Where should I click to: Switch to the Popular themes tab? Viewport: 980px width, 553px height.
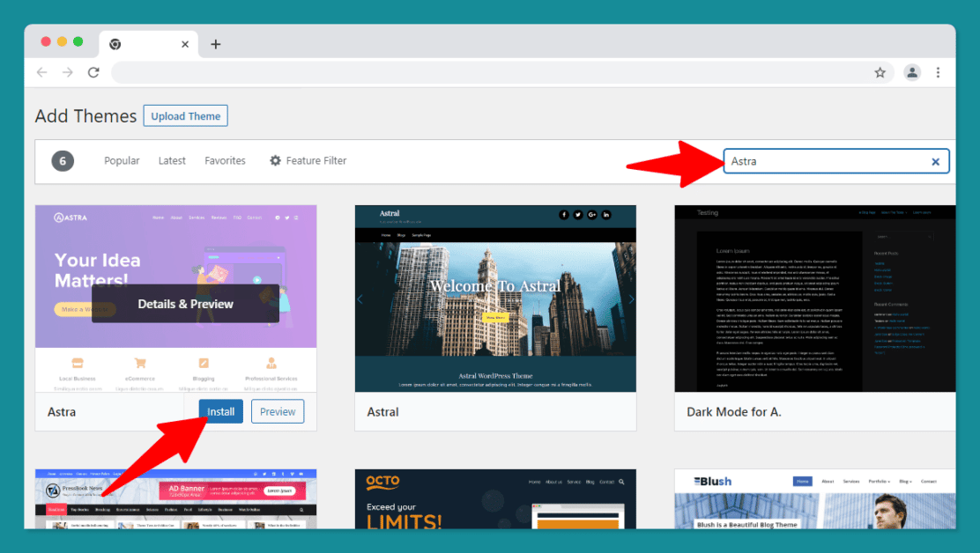[x=122, y=160]
